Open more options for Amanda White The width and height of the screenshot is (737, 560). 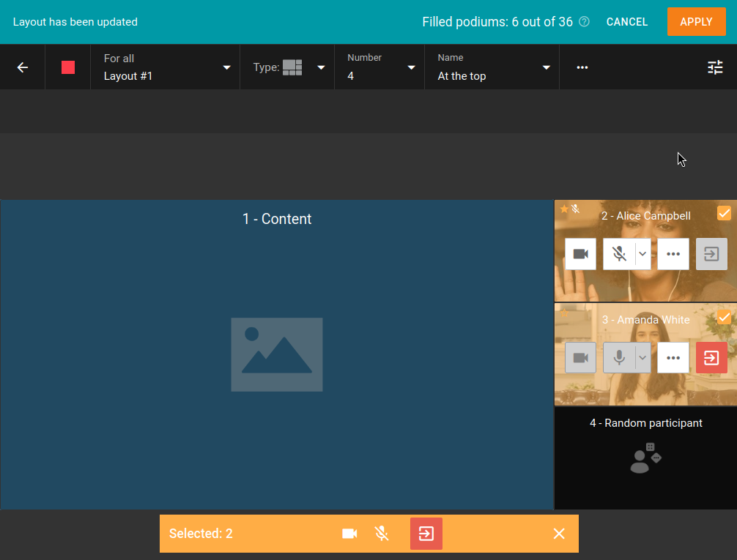[673, 358]
